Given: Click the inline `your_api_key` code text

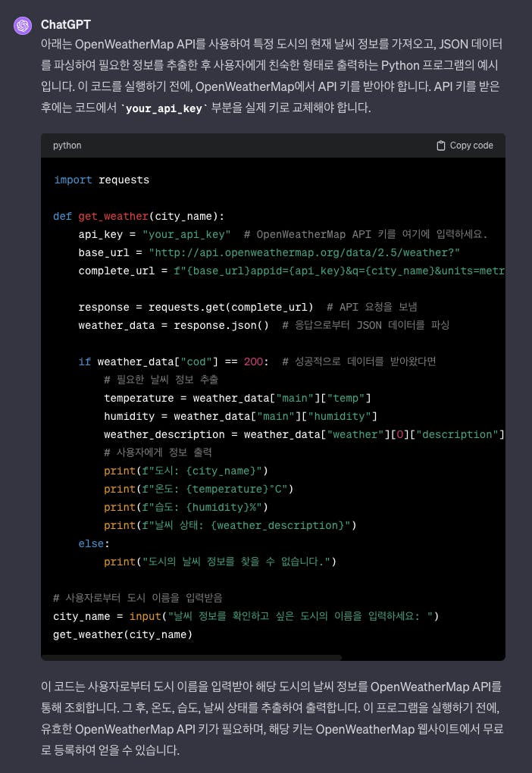Looking at the screenshot, I should tap(164, 108).
